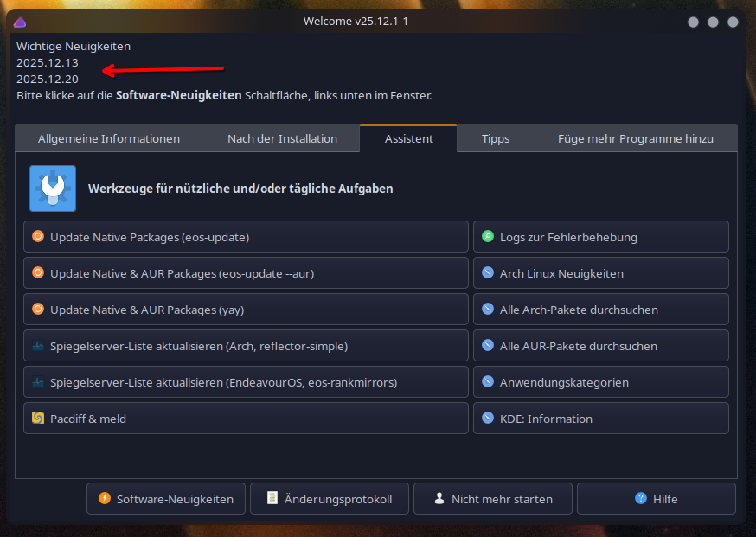The height and width of the screenshot is (537, 756).
Task: Open Anwendungskategorien
Action: 600,382
